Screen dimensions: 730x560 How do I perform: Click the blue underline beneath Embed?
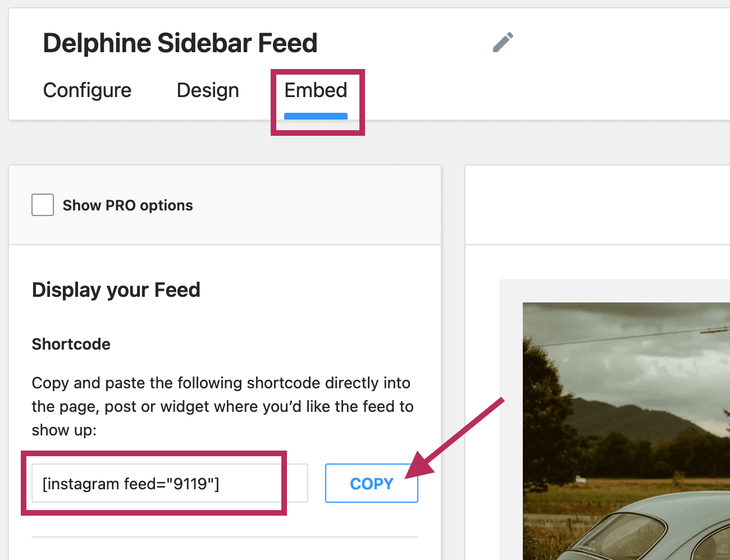(x=316, y=116)
